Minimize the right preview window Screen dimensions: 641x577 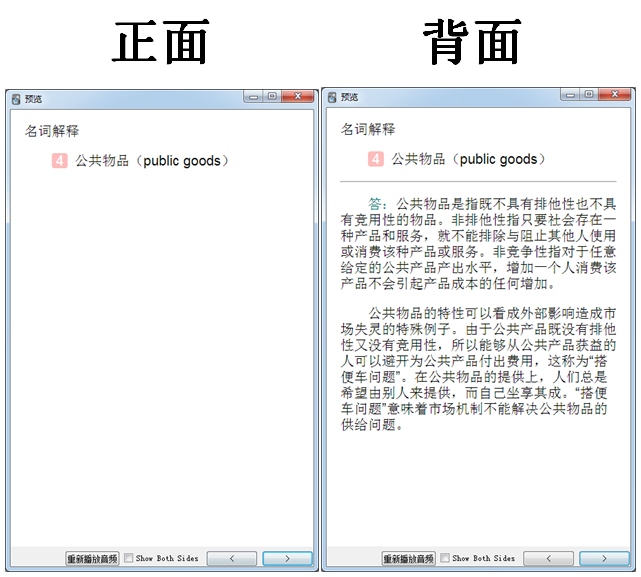[570, 94]
